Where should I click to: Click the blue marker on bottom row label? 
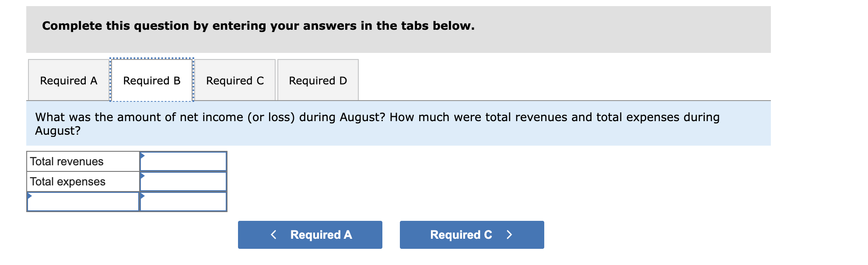(29, 195)
